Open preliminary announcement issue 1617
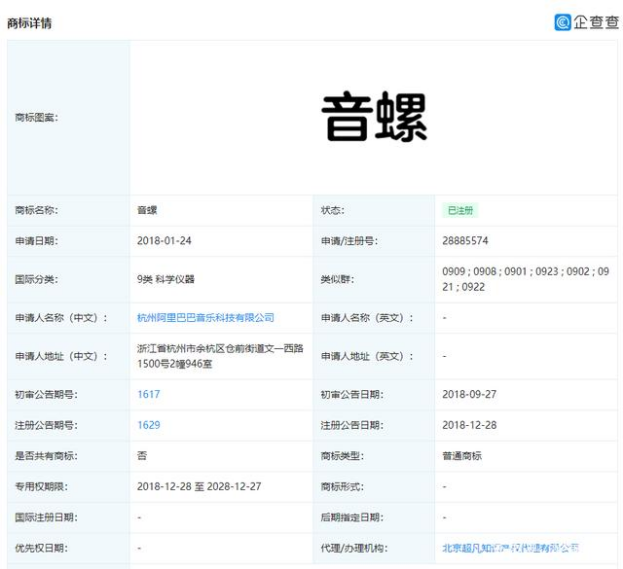The width and height of the screenshot is (623, 569). [x=149, y=394]
